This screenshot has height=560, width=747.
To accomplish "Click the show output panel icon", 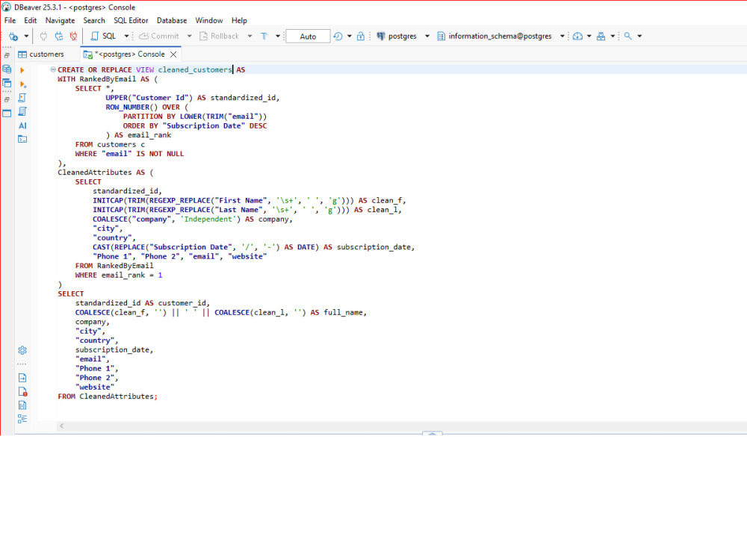I will [22, 378].
